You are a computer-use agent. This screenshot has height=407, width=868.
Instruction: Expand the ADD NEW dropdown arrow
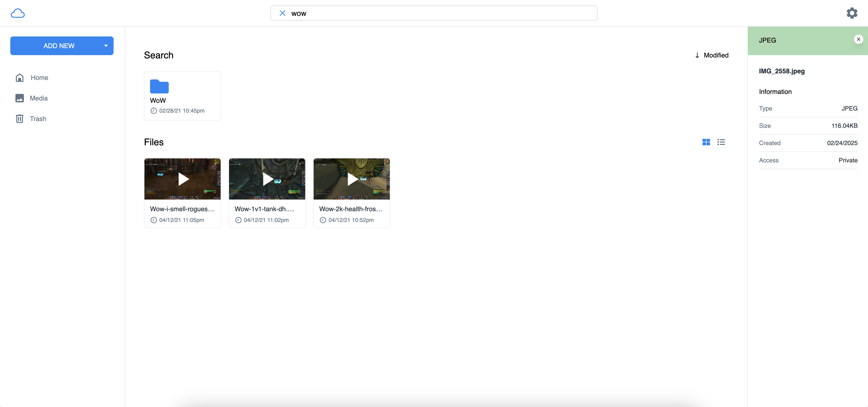[106, 46]
